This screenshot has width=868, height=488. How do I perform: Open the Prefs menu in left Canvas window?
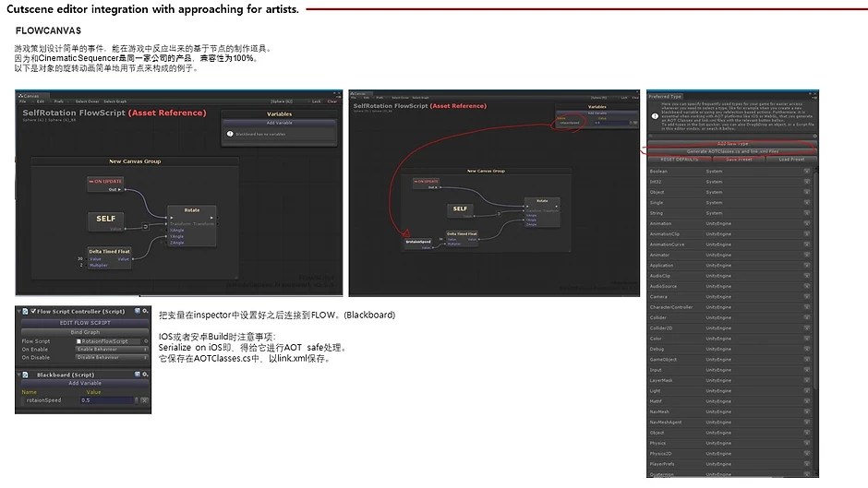point(58,101)
